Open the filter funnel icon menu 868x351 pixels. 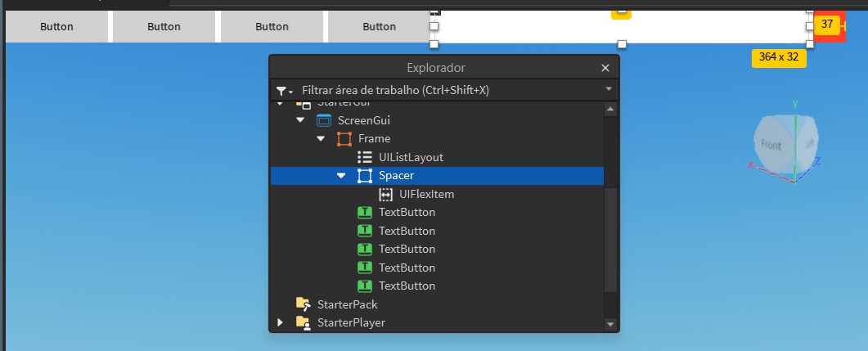[x=284, y=91]
